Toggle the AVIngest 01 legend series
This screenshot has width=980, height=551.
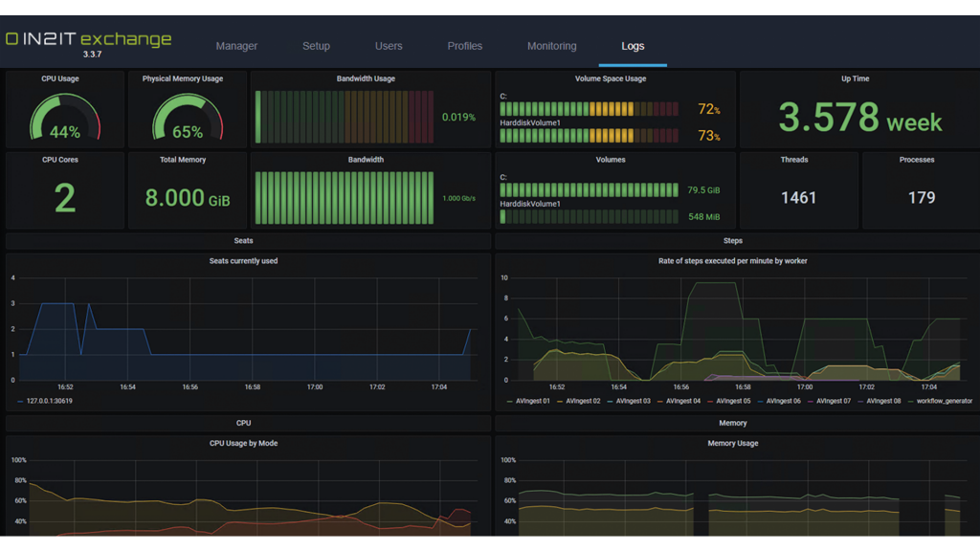(533, 401)
